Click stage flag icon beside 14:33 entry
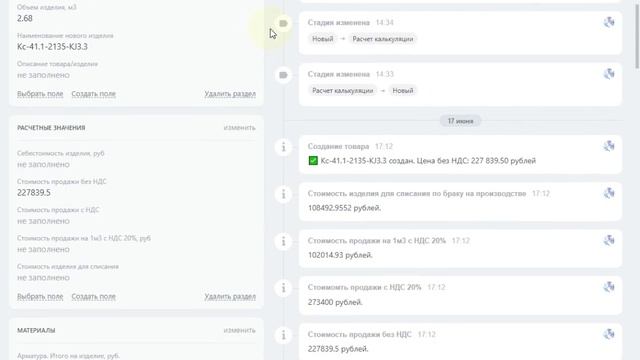The image size is (640, 360). (x=283, y=75)
